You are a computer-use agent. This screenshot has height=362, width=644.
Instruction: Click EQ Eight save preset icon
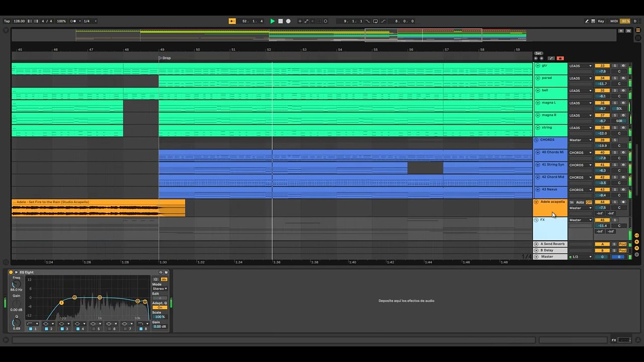[166, 273]
